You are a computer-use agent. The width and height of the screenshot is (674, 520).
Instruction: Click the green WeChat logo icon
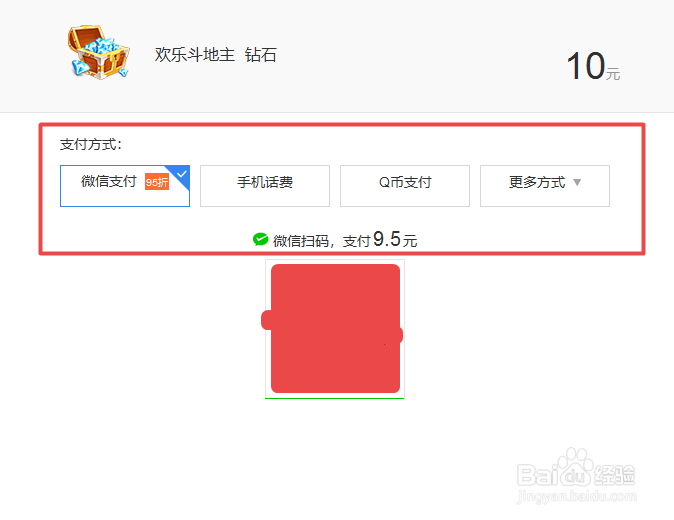(x=260, y=239)
